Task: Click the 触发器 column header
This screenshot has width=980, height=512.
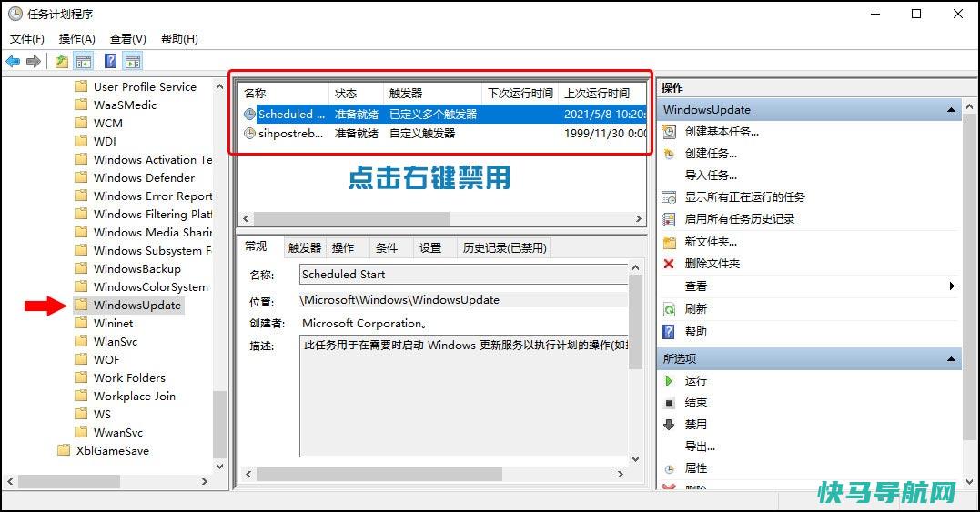Action: click(432, 94)
